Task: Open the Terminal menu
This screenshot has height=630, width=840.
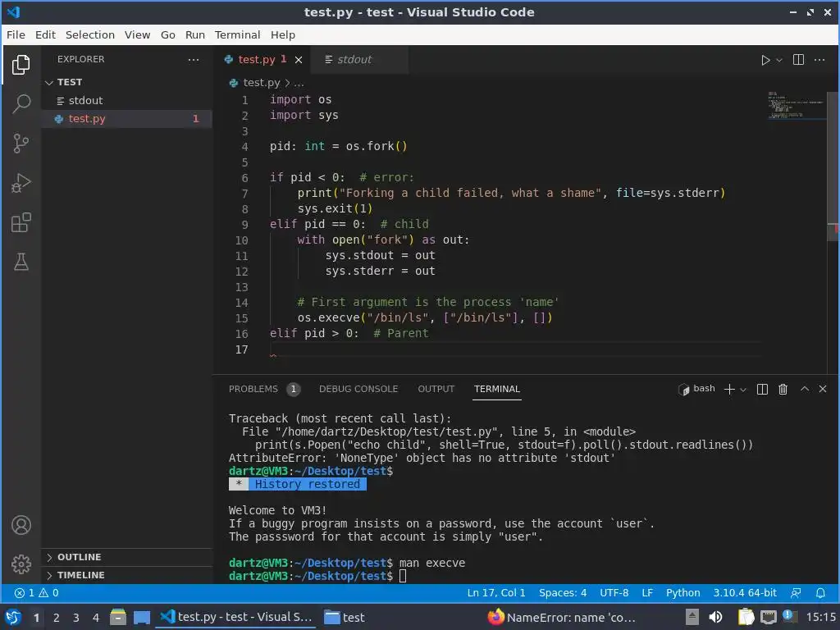Action: coord(237,34)
